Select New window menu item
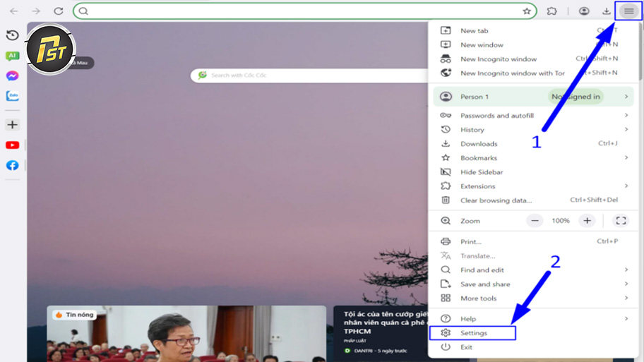 pyautogui.click(x=533, y=44)
